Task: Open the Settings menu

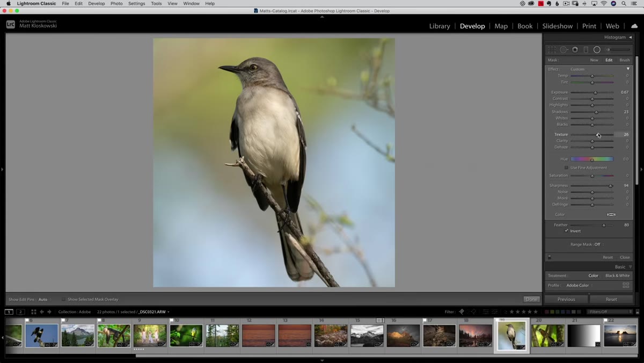Action: tap(136, 4)
